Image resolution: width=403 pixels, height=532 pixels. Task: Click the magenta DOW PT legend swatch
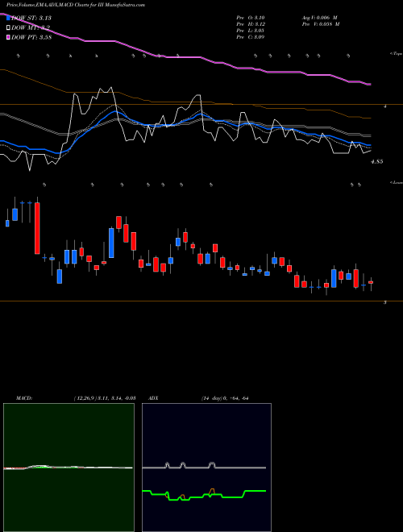point(9,37)
